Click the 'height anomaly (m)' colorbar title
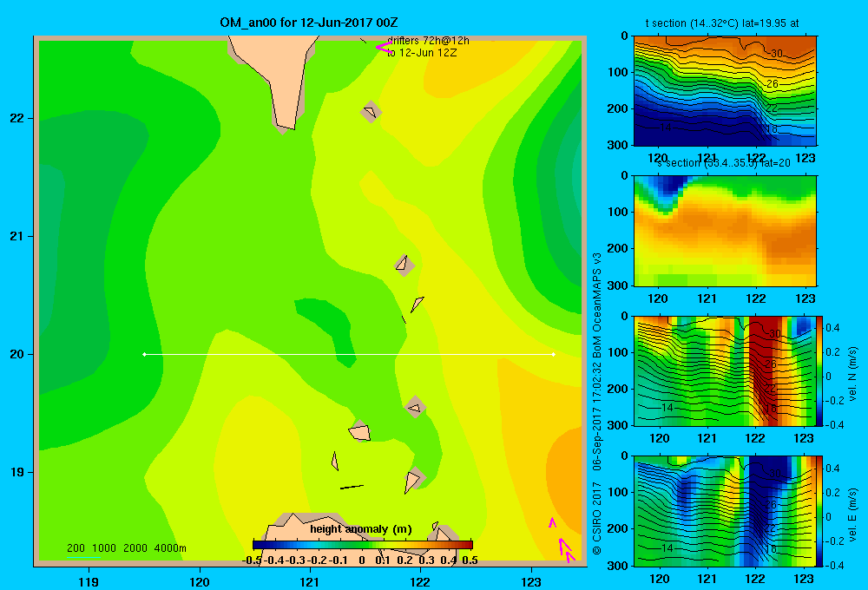868x590 pixels. coord(361,529)
